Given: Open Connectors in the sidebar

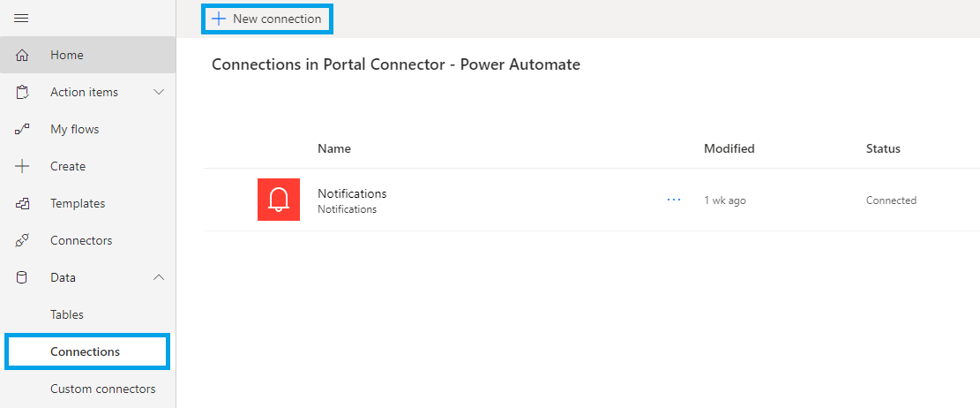Looking at the screenshot, I should click(x=87, y=240).
